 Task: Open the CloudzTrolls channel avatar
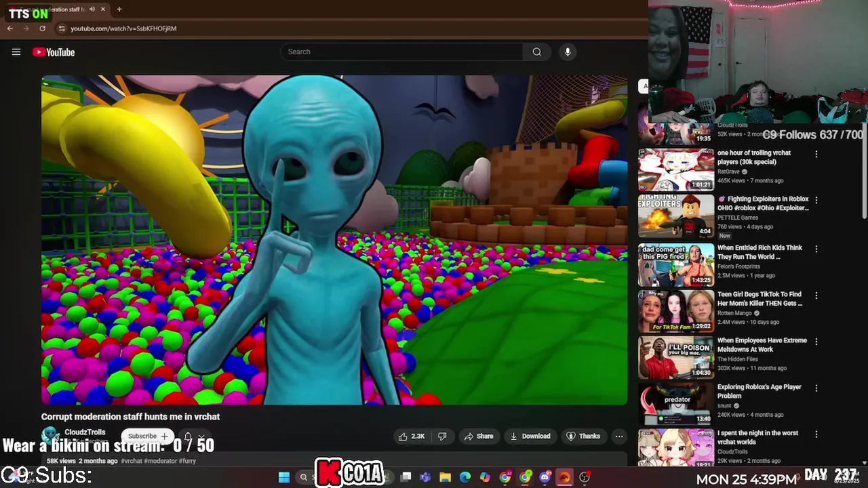point(51,435)
